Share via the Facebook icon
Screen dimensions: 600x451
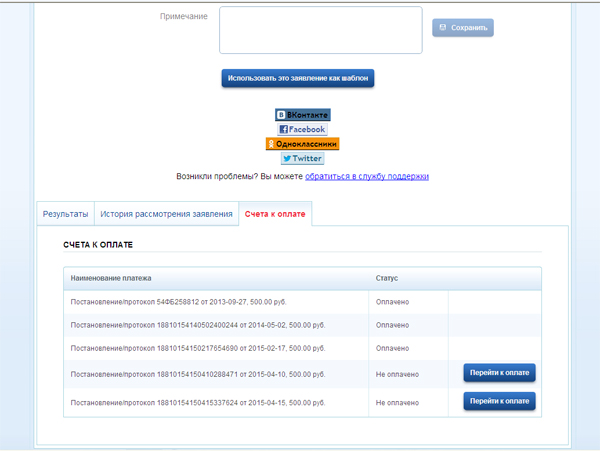[x=302, y=129]
